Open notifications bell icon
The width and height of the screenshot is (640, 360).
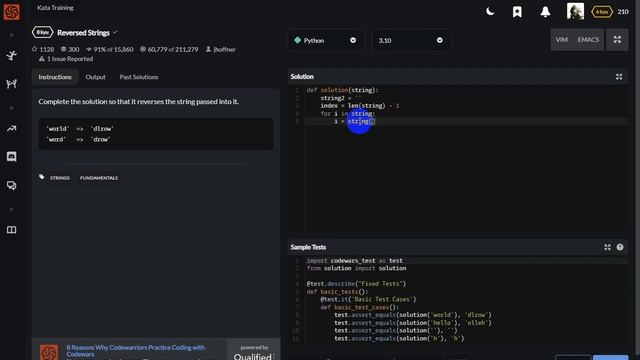point(545,12)
